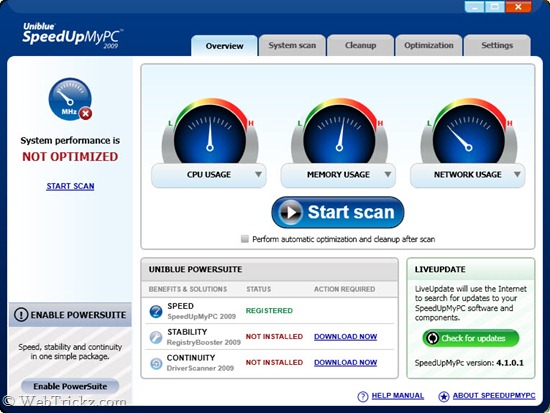Click the Stability RegistryBooster wrench icon
This screenshot has width=550, height=413.
(x=156, y=337)
